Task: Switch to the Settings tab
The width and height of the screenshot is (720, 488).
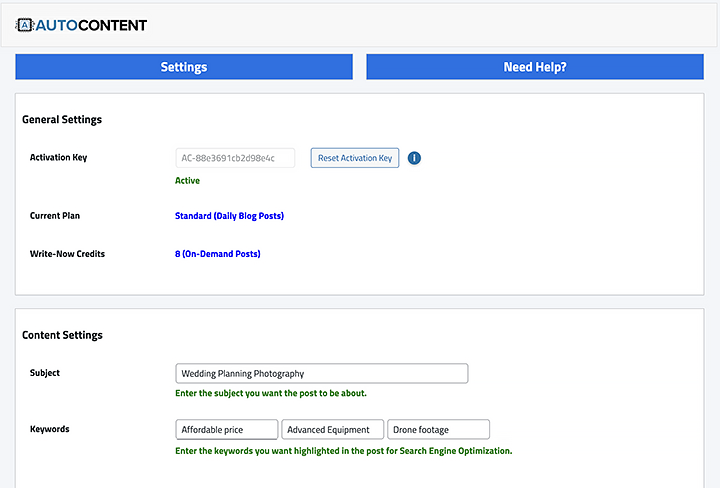Action: (184, 67)
